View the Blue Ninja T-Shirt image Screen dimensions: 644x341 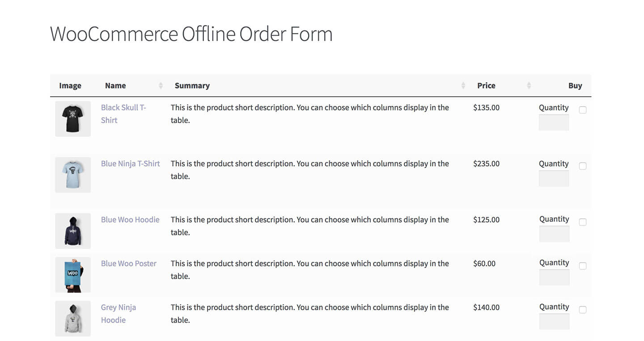point(72,175)
